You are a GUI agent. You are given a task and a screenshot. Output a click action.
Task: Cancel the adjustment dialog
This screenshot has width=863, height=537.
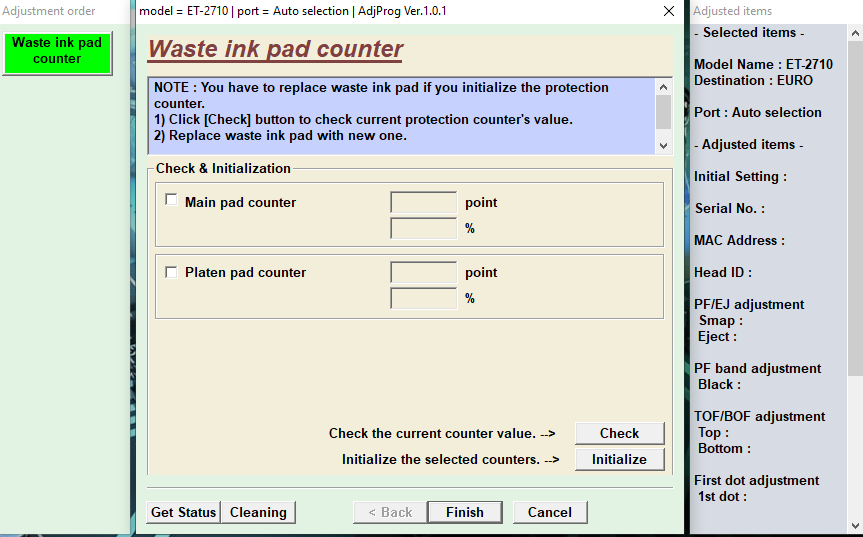(x=550, y=512)
